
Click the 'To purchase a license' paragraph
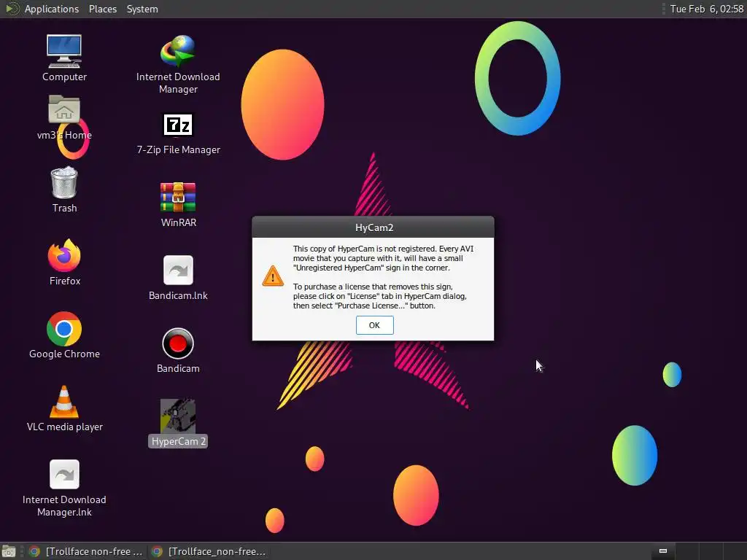(379, 296)
